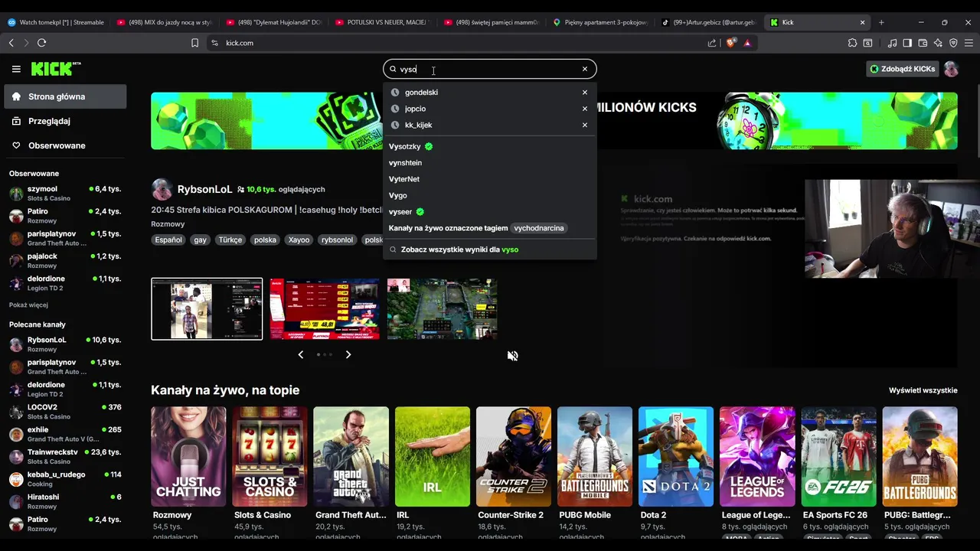Open Grand Theft Auto category card
The image size is (980, 551).
[x=351, y=456]
